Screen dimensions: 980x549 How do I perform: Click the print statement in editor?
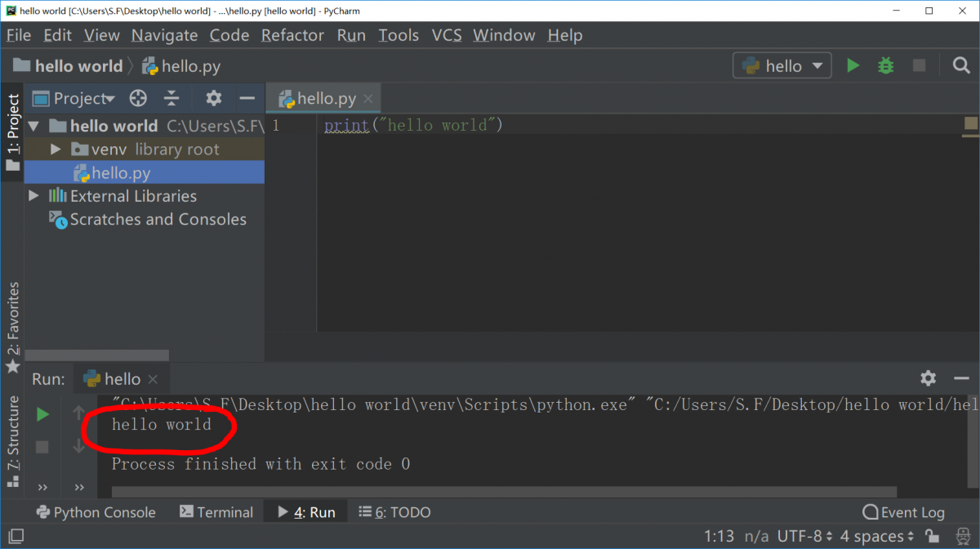[413, 126]
